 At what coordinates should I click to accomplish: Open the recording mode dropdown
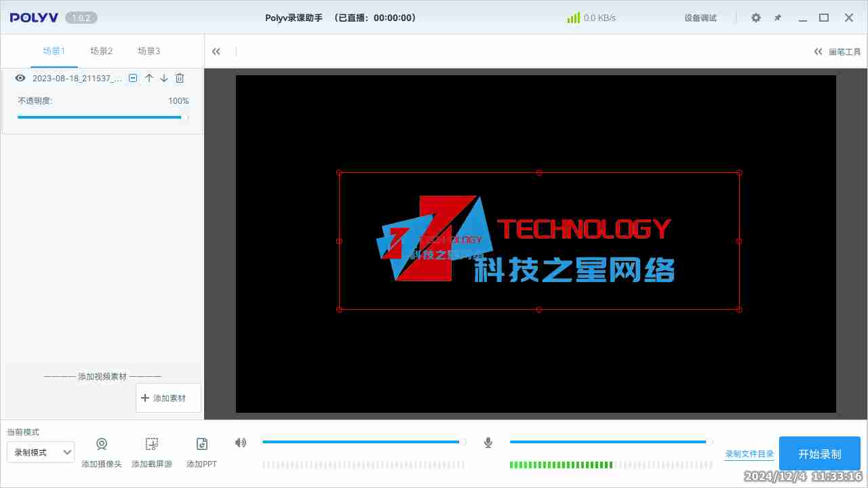coord(41,452)
